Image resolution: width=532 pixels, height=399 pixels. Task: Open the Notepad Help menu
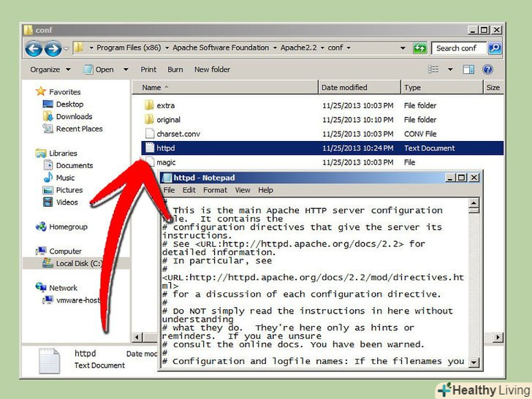coord(265,190)
